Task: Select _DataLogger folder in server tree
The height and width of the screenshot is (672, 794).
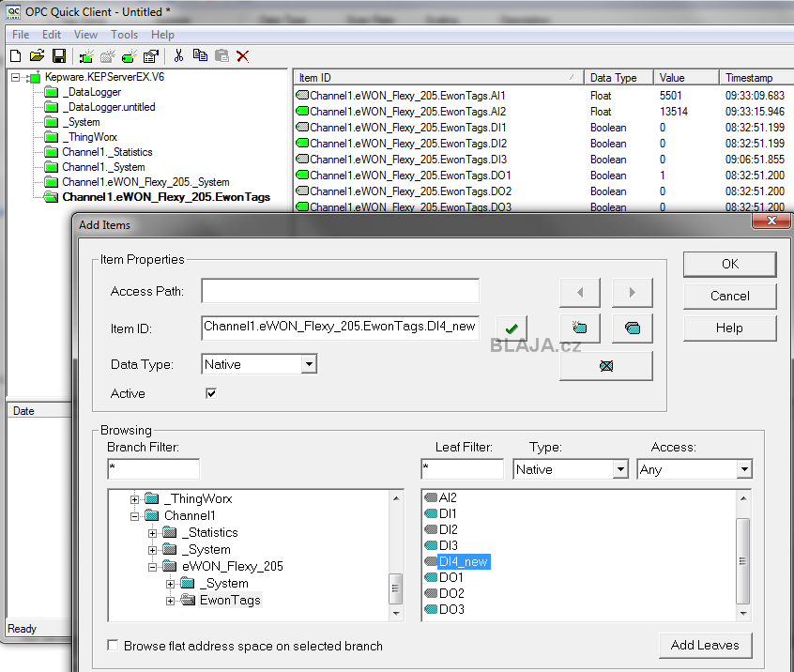Action: [x=94, y=92]
